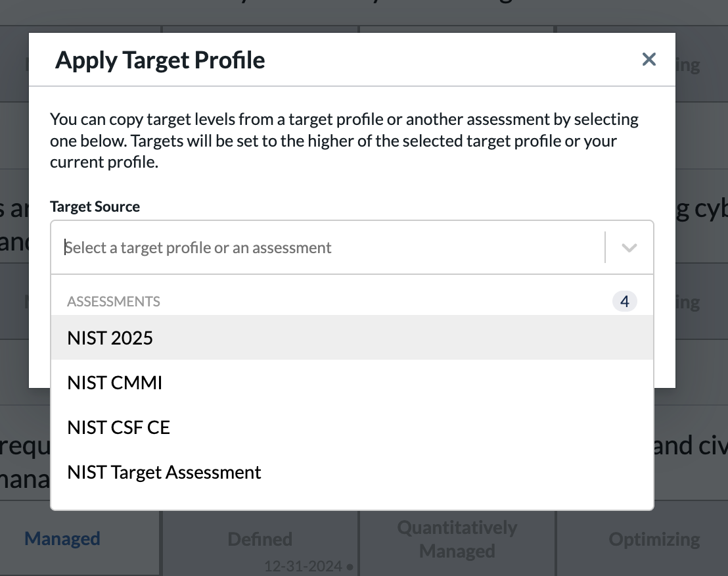This screenshot has width=728, height=576.
Task: Click the Apply Target Profile dialog title
Action: tap(160, 60)
